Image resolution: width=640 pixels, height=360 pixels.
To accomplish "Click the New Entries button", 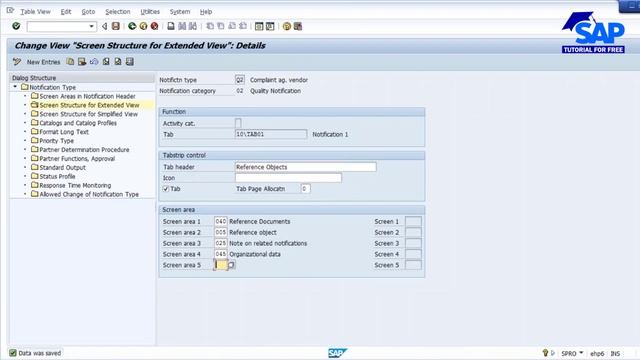I will point(43,62).
